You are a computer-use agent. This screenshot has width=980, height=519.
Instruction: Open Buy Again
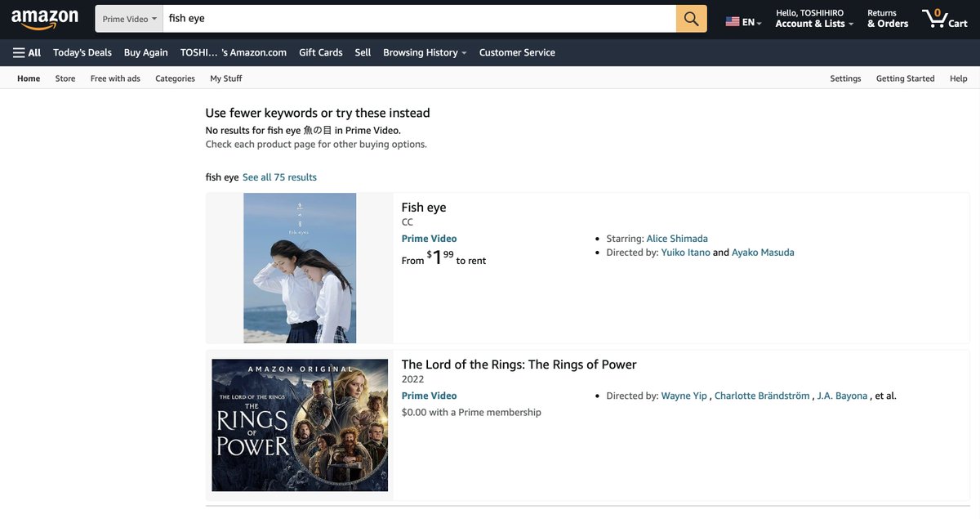(146, 52)
